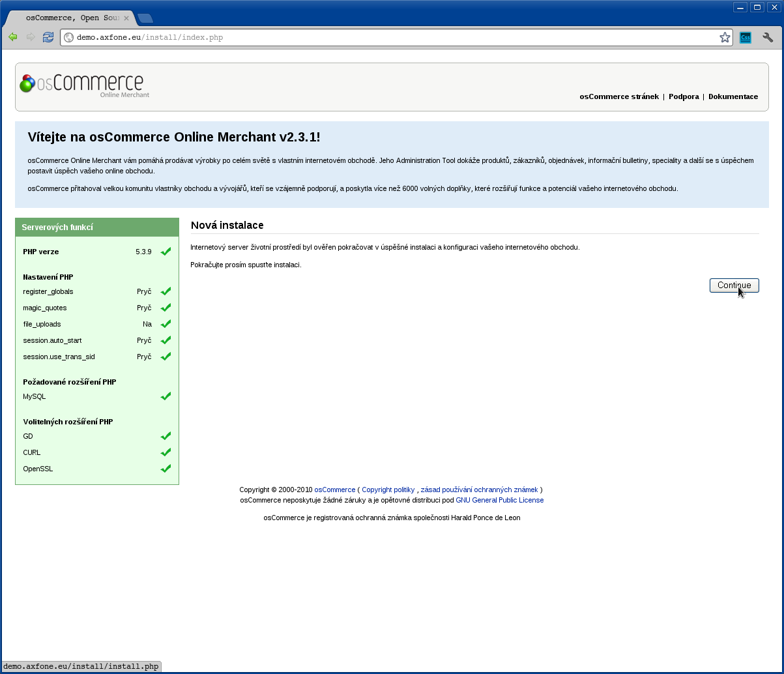Open the Podpora link
The image size is (784, 674).
684,96
